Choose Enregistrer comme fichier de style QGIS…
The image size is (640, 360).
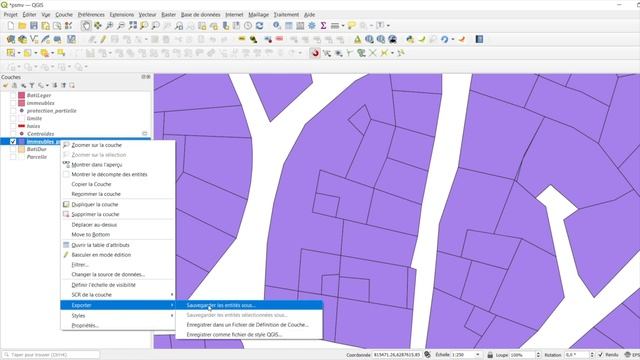click(x=249, y=334)
